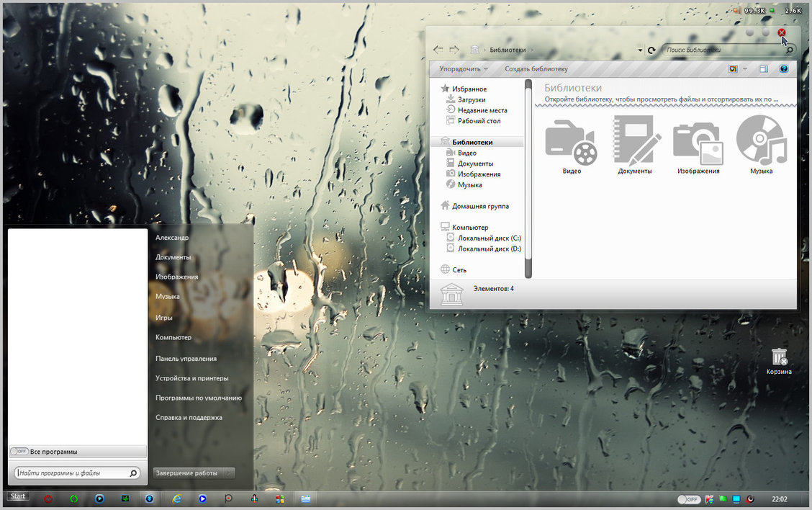Viewport: 812px width, 510px height.
Task: Click the refresh arrow next to address bar
Action: (x=651, y=50)
